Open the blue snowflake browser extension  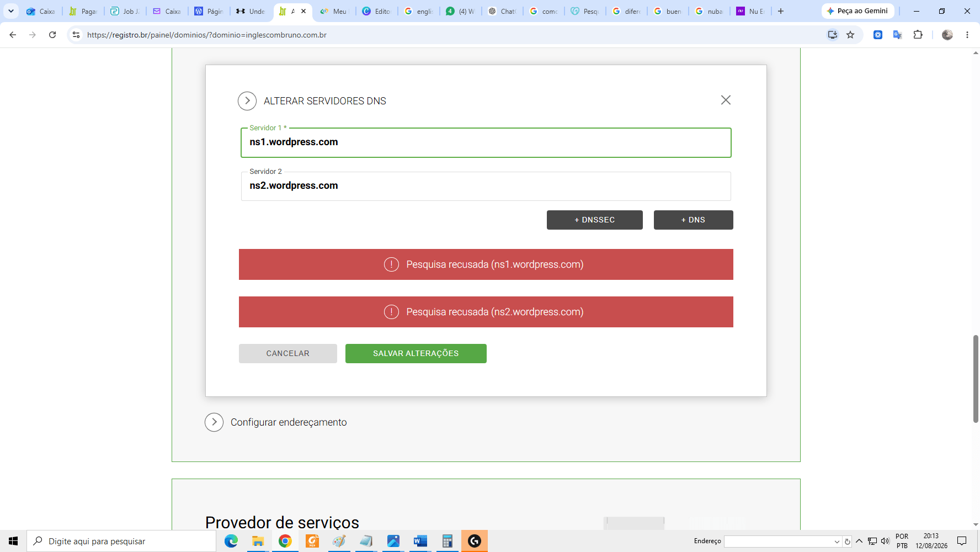878,35
